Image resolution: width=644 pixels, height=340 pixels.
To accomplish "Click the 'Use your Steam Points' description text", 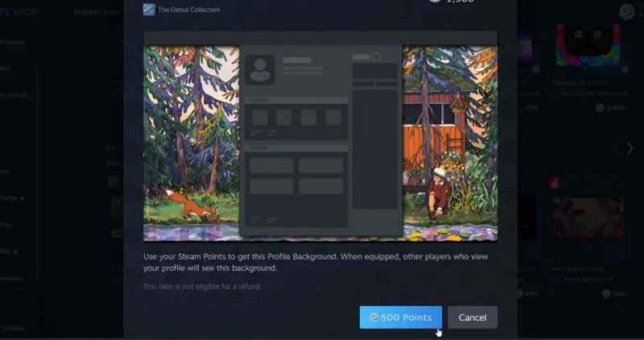I will (316, 263).
